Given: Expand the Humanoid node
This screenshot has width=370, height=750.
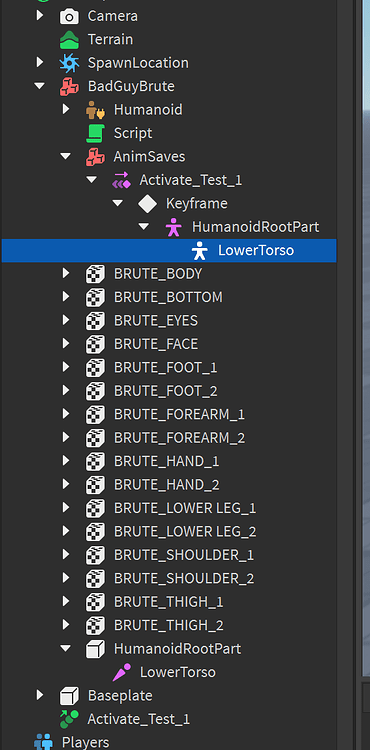Looking at the screenshot, I should pyautogui.click(x=66, y=110).
